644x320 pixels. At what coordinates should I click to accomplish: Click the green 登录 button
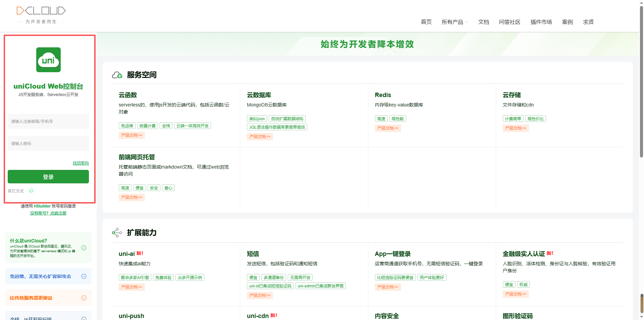48,177
